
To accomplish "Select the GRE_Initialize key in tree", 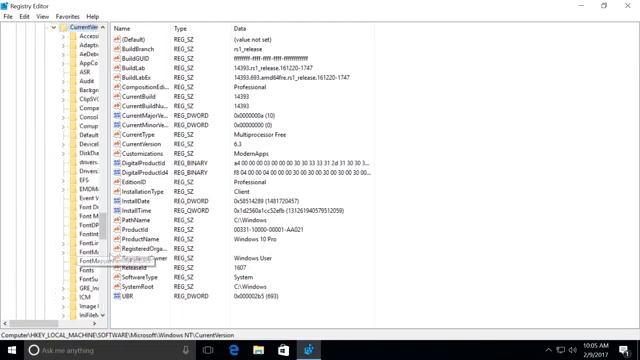I will pos(89,288).
